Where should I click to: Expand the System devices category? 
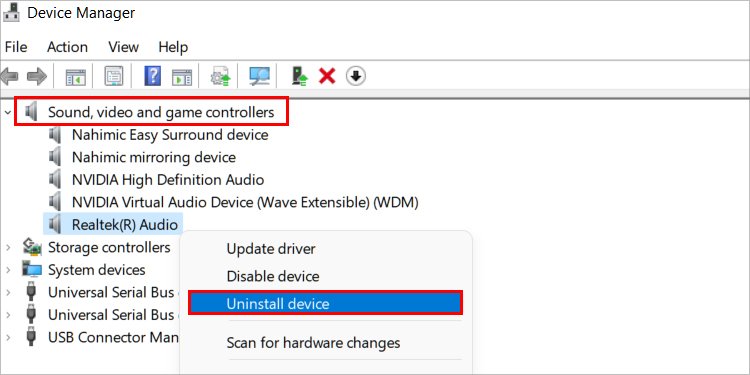(x=8, y=270)
